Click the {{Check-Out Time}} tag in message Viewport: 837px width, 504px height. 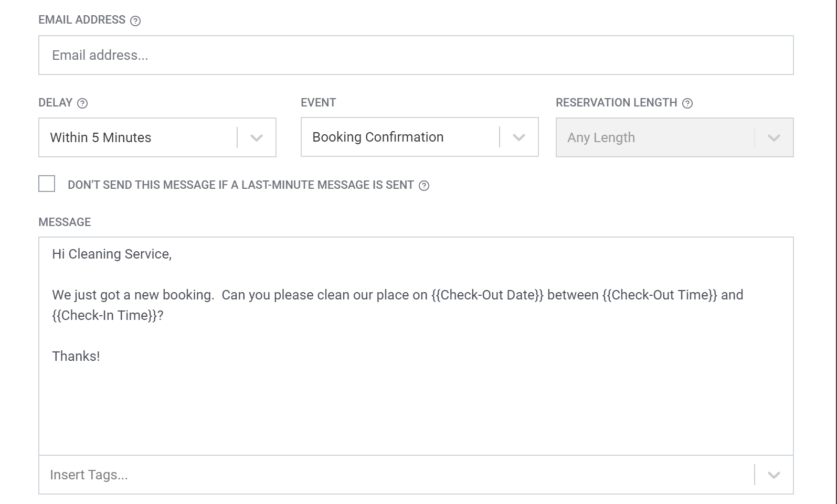tap(660, 295)
